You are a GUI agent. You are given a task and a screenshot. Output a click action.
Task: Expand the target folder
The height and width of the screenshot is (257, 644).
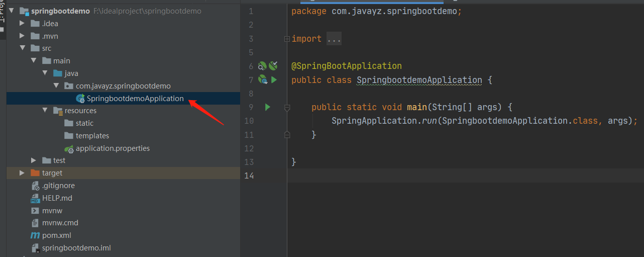[22, 173]
